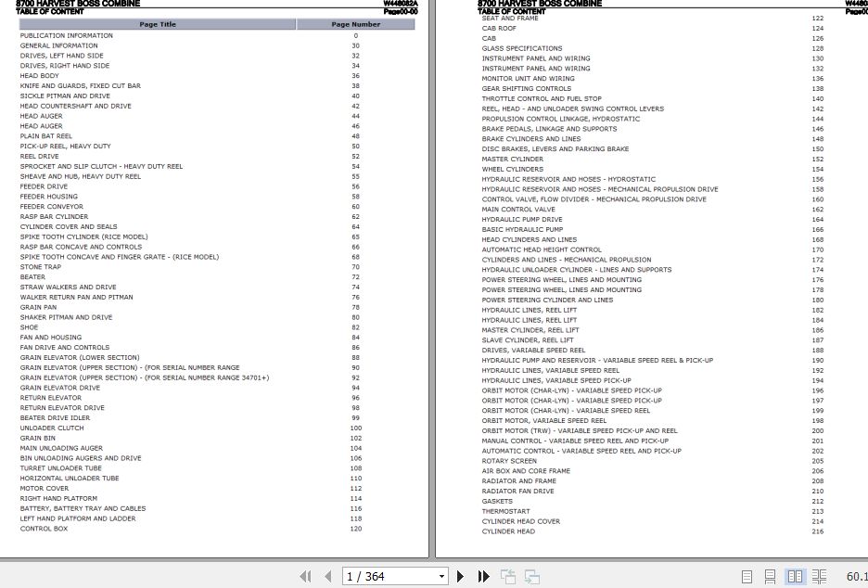Click CYLINDER HEAD COVER entry
Image resolution: width=868 pixels, height=588 pixels.
coord(520,521)
